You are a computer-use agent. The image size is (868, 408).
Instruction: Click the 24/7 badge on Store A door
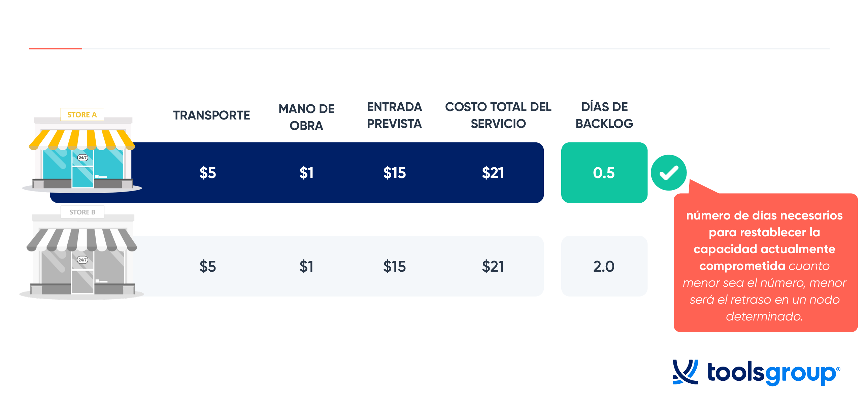tap(82, 157)
